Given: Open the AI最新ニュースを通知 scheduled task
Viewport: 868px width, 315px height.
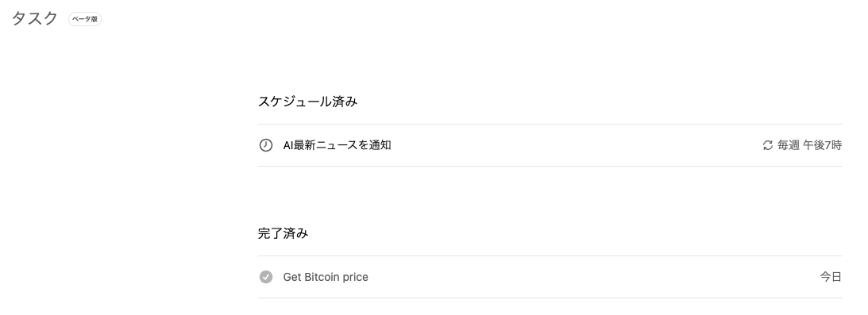Looking at the screenshot, I should click(550, 145).
